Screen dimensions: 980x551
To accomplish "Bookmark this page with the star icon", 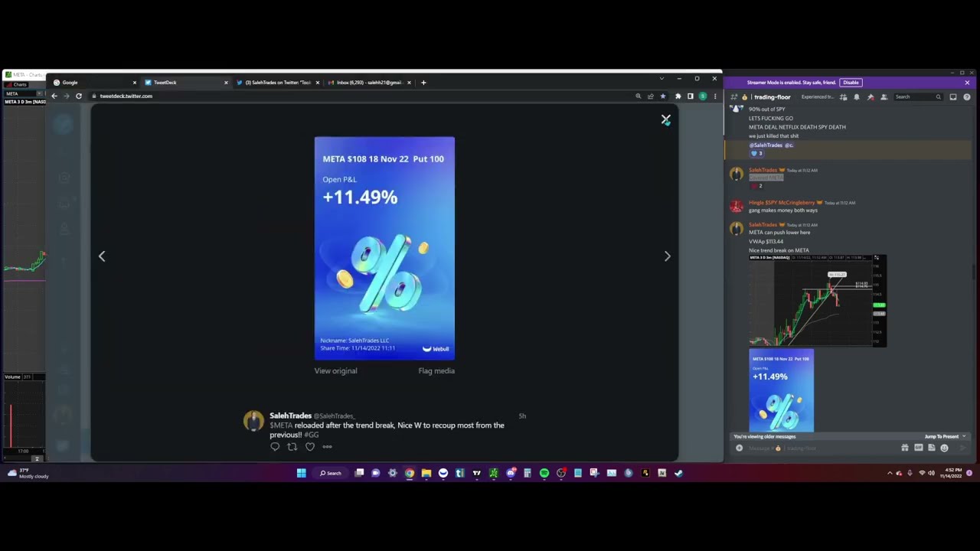I will point(663,96).
